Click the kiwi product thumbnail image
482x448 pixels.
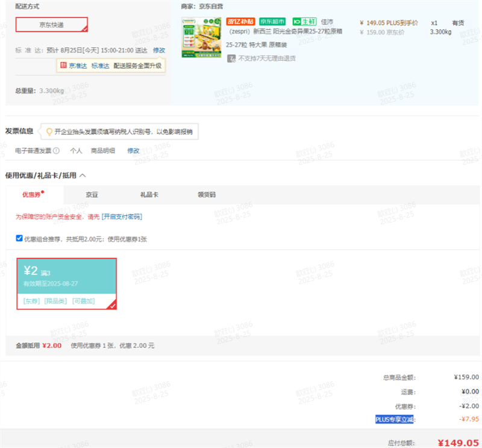[x=197, y=37]
